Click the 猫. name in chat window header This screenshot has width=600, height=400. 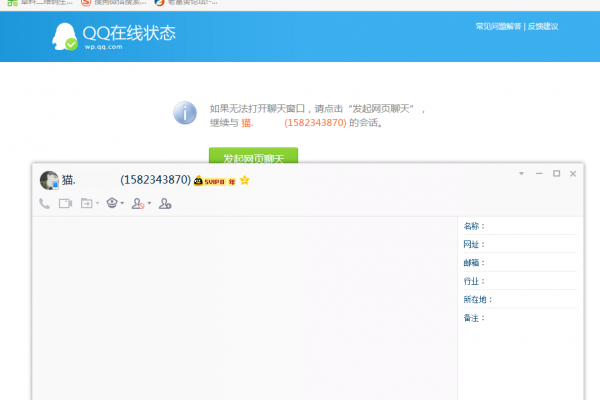tap(69, 180)
